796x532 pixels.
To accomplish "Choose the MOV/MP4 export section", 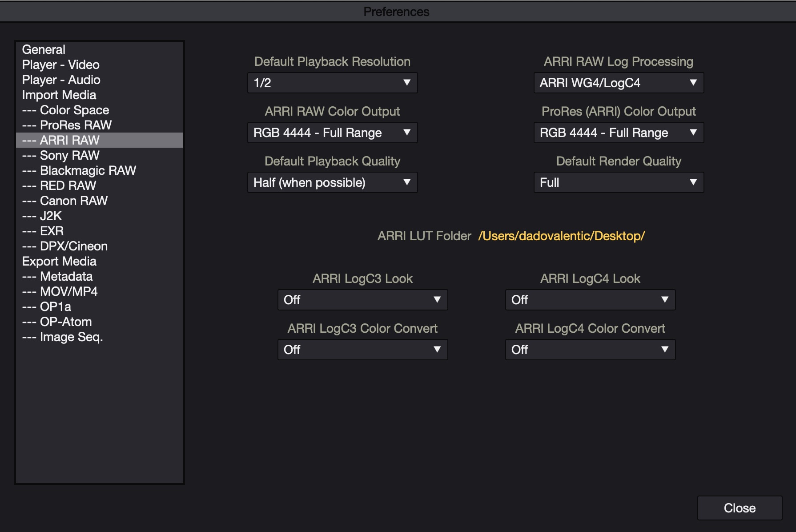I will [60, 291].
